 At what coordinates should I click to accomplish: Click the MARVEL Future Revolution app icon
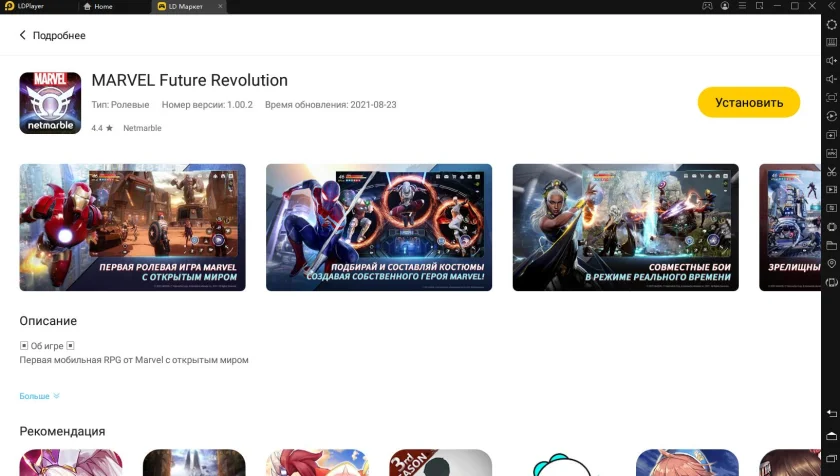pyautogui.click(x=50, y=103)
